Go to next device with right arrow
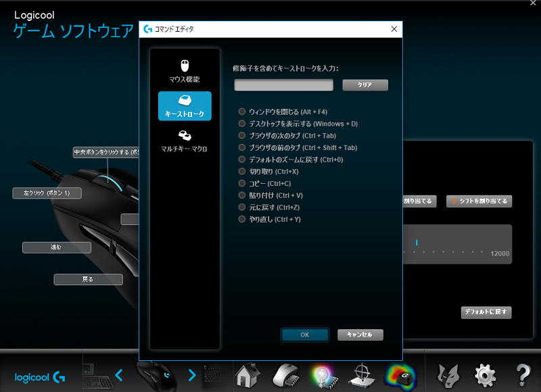The image size is (541, 392). [192, 375]
